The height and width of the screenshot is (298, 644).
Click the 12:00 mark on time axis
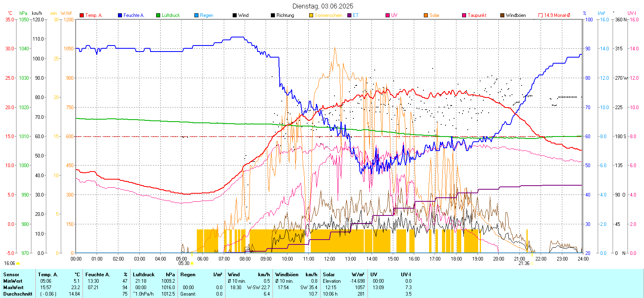pos(329,259)
